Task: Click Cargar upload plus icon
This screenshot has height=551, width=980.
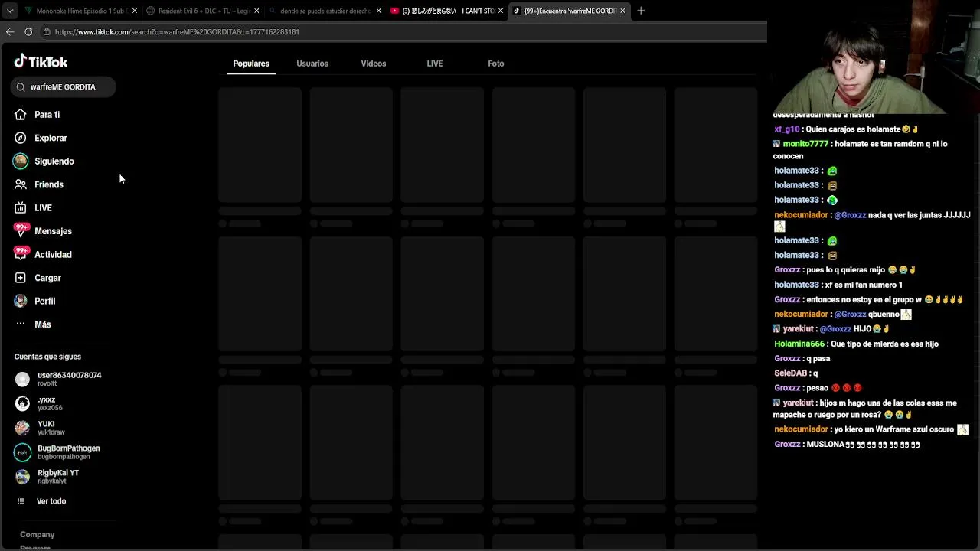Action: point(21,278)
